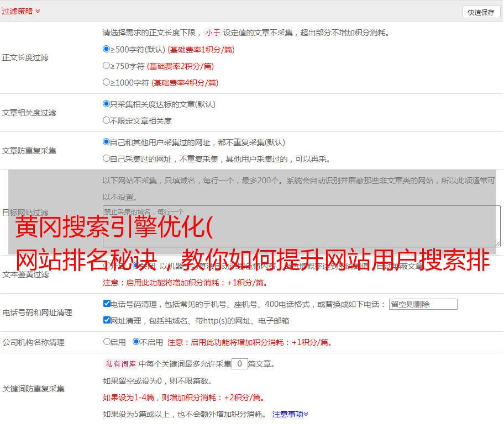Click the 私有词库 label tag
504x424 pixels.
119,364
